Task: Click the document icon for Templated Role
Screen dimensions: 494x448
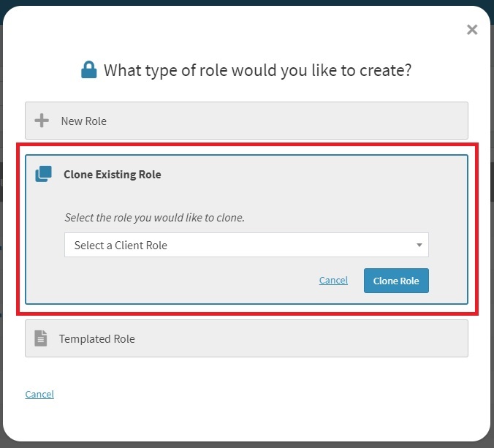Action: [x=41, y=338]
